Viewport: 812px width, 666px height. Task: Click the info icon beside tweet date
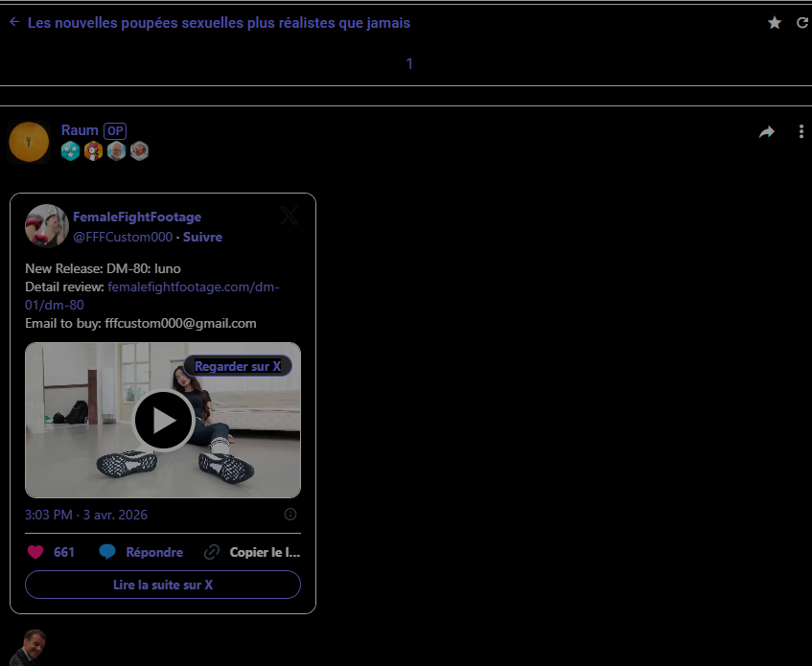click(290, 515)
